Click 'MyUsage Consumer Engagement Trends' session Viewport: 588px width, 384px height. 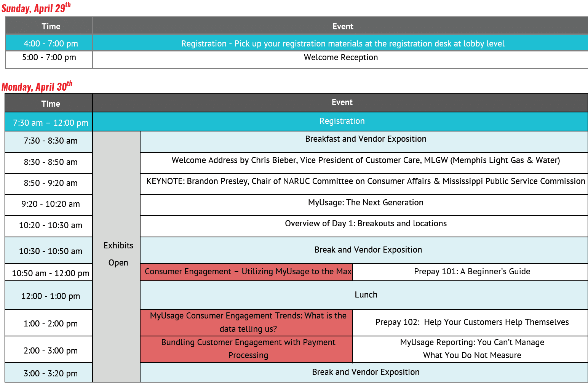[x=246, y=323]
